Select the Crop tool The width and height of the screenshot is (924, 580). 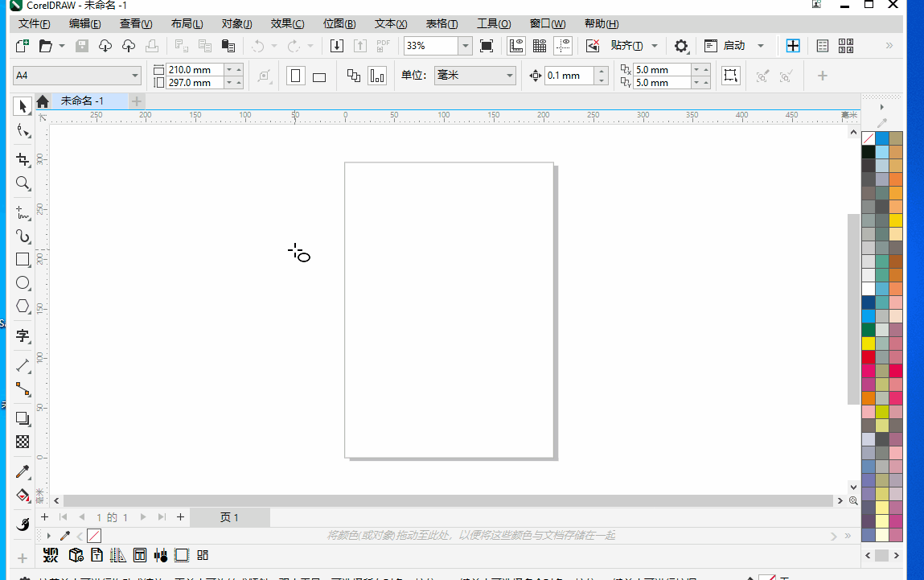click(x=23, y=159)
